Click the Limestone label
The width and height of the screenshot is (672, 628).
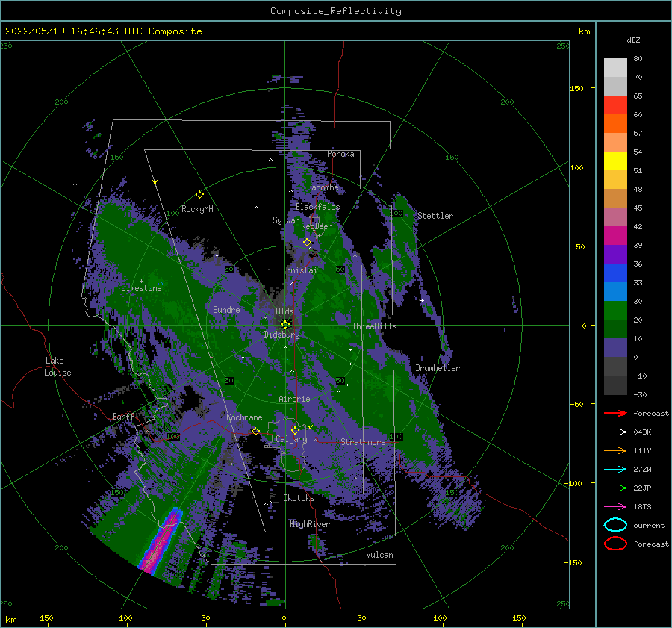coord(141,288)
